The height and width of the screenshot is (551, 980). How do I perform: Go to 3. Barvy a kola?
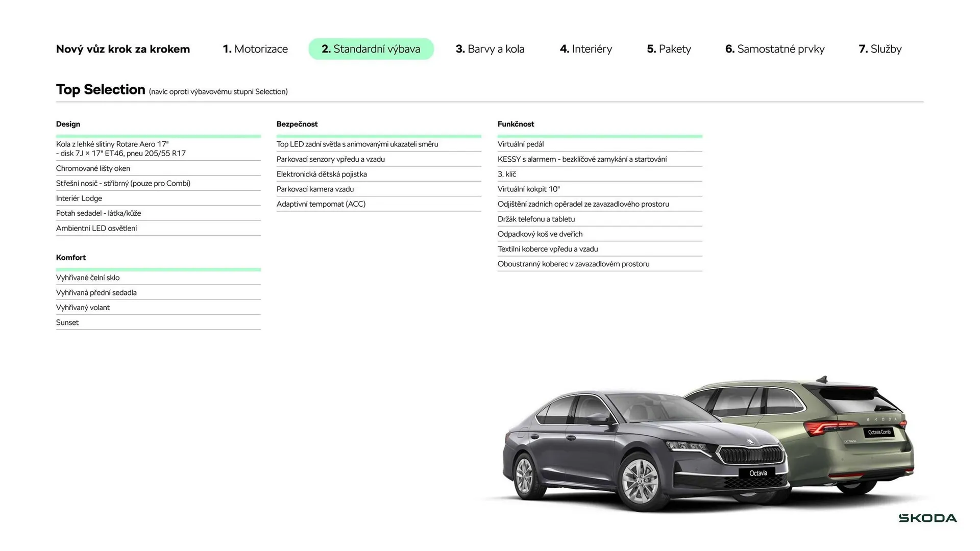[x=490, y=49]
